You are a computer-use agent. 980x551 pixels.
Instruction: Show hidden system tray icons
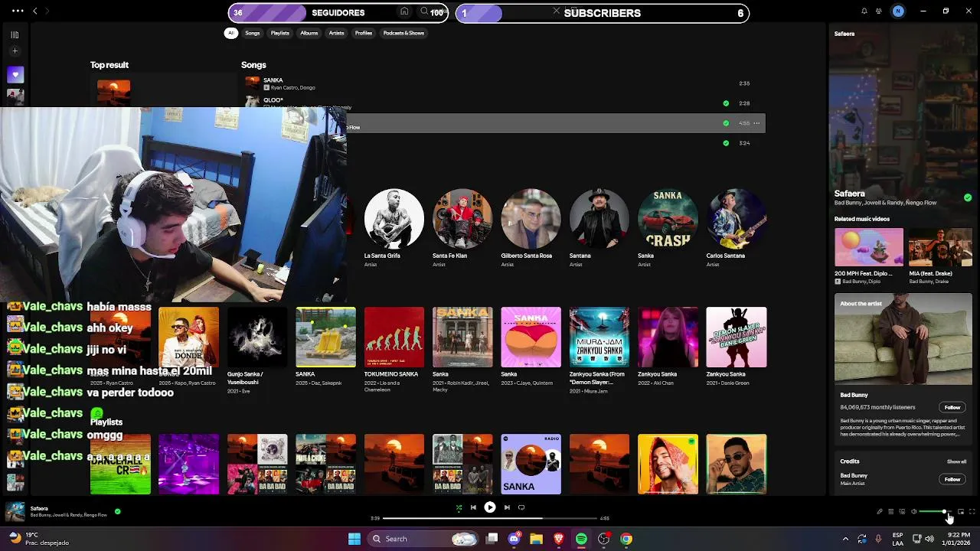pyautogui.click(x=845, y=539)
